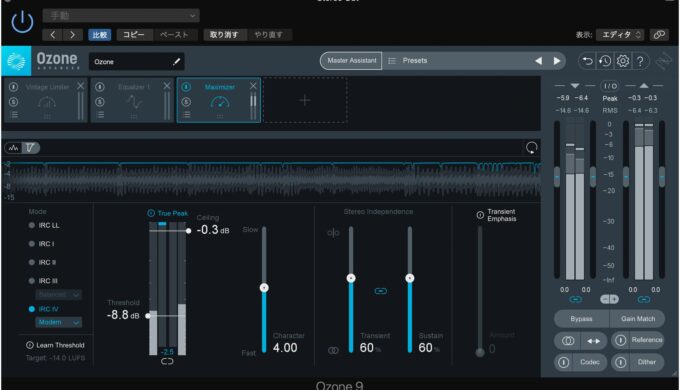
Task: Remove the Vintage Limiter module
Action: tap(80, 86)
